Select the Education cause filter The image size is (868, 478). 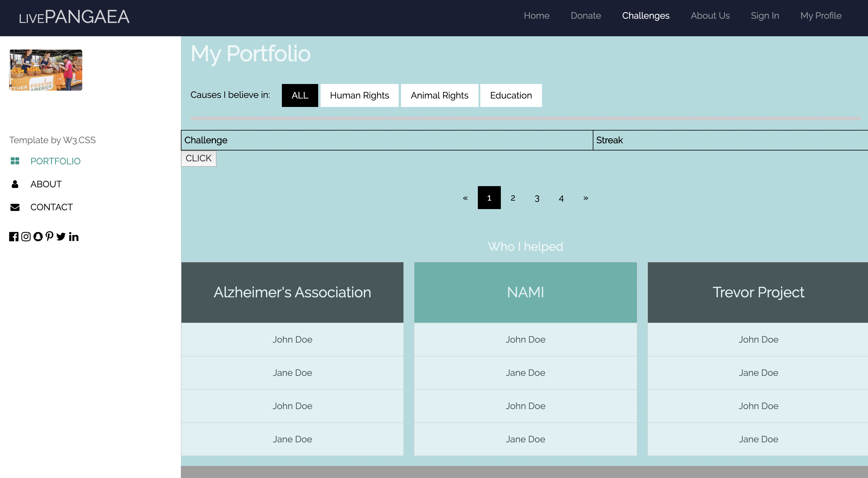[511, 95]
